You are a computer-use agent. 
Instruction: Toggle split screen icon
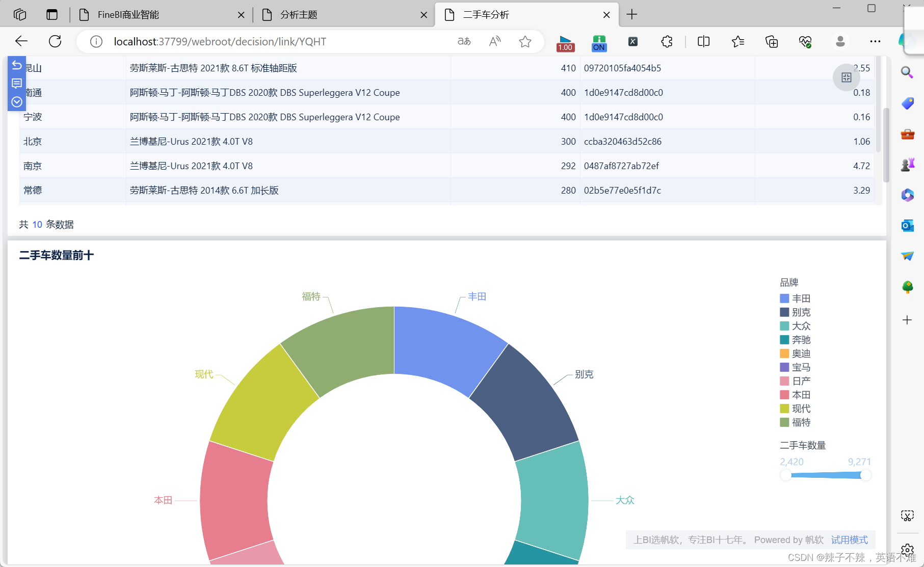[703, 42]
